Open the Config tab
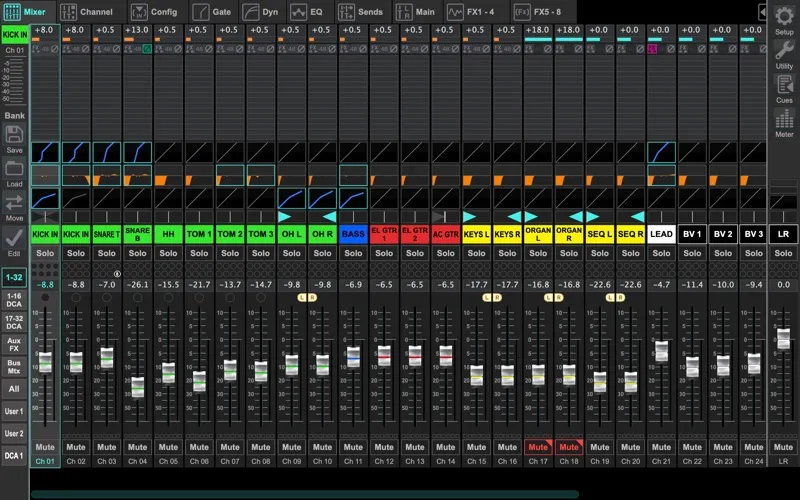Image resolution: width=800 pixels, height=500 pixels. coord(154,11)
